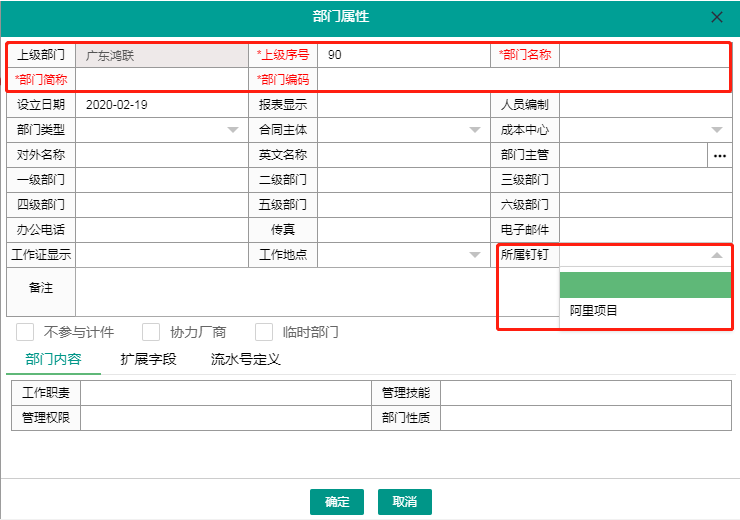The width and height of the screenshot is (740, 520).
Task: Open the 工作地点 dropdown
Action: 475,255
